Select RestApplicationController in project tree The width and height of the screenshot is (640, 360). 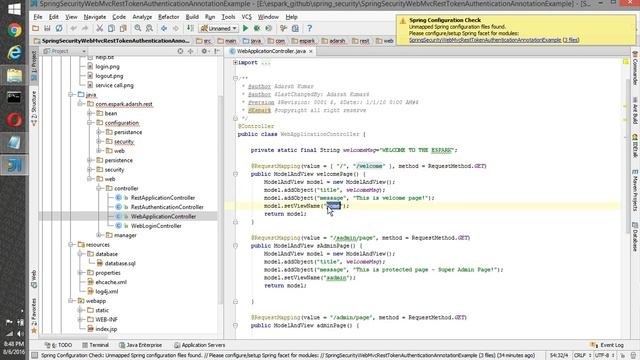[163, 198]
